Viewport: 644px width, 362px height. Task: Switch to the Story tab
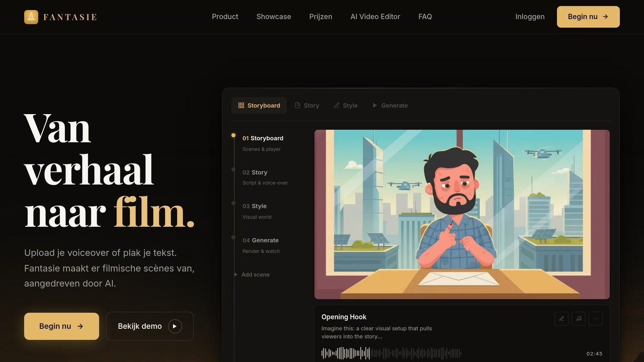coord(307,106)
